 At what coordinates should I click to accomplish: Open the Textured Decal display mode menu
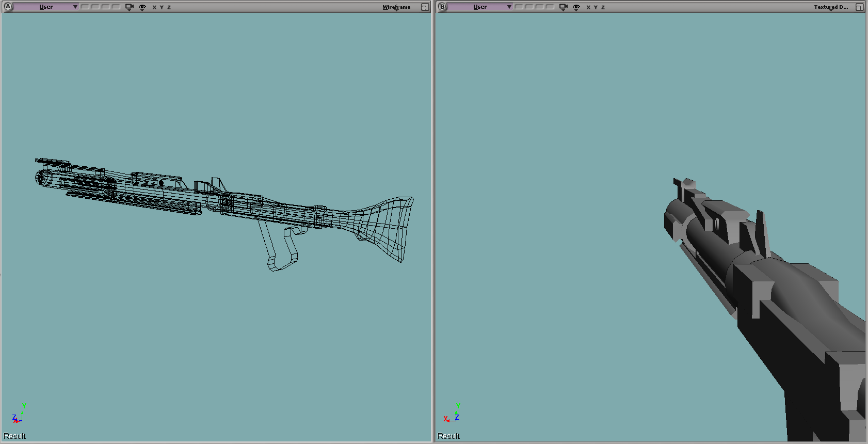tap(831, 7)
